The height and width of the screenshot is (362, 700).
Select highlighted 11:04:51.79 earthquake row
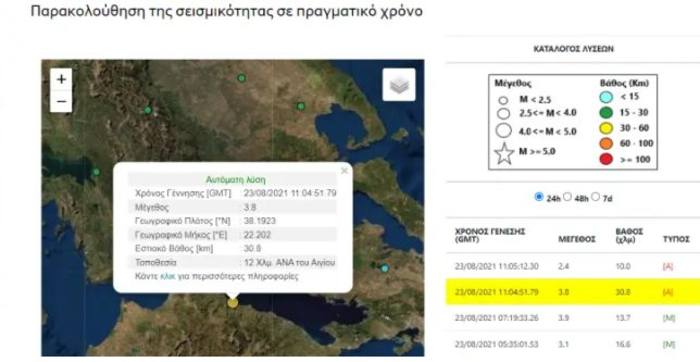coord(573,292)
